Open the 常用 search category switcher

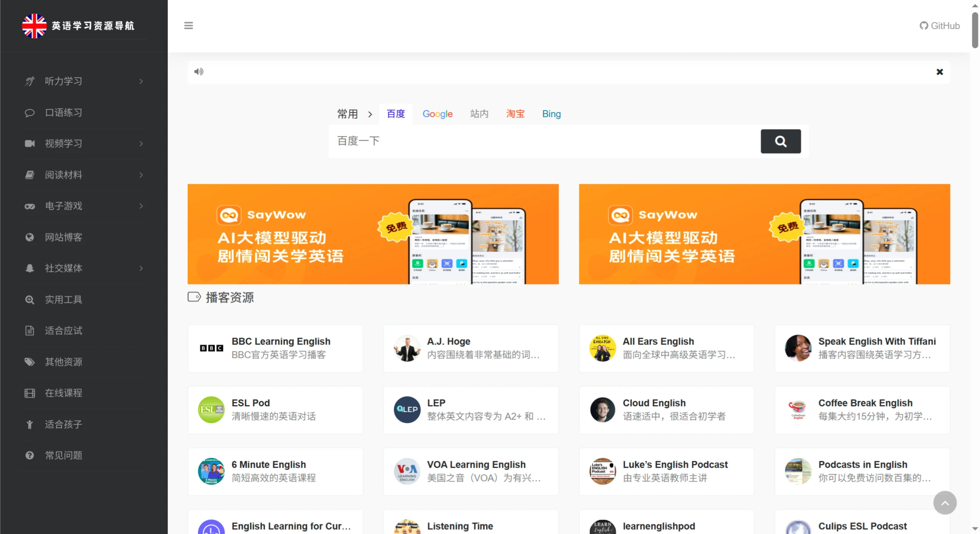(x=354, y=114)
